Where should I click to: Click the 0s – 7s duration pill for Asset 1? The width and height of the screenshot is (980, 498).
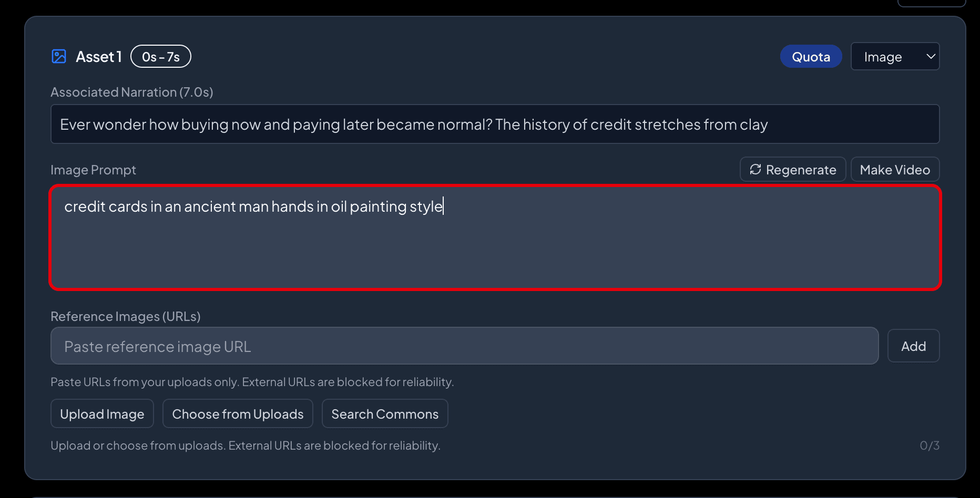click(x=160, y=56)
